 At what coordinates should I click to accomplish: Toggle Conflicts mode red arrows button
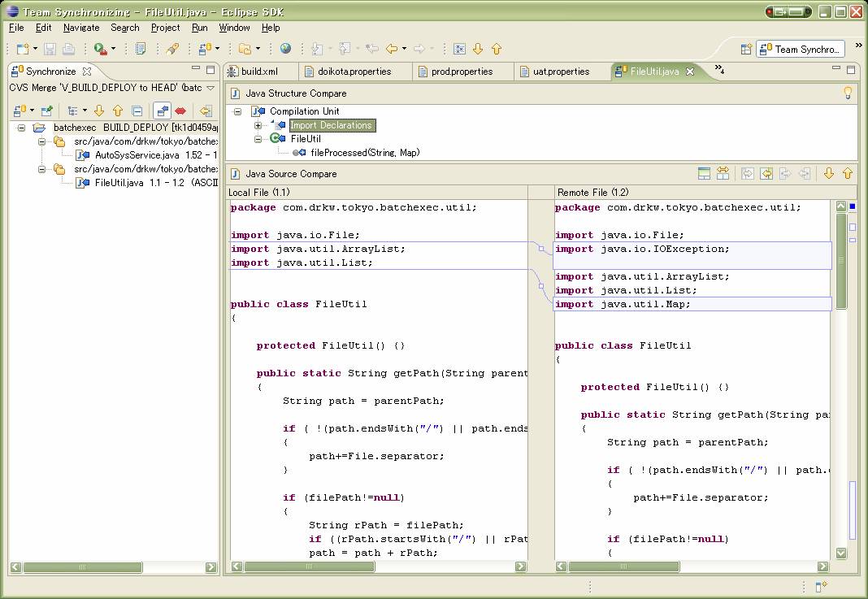point(180,111)
